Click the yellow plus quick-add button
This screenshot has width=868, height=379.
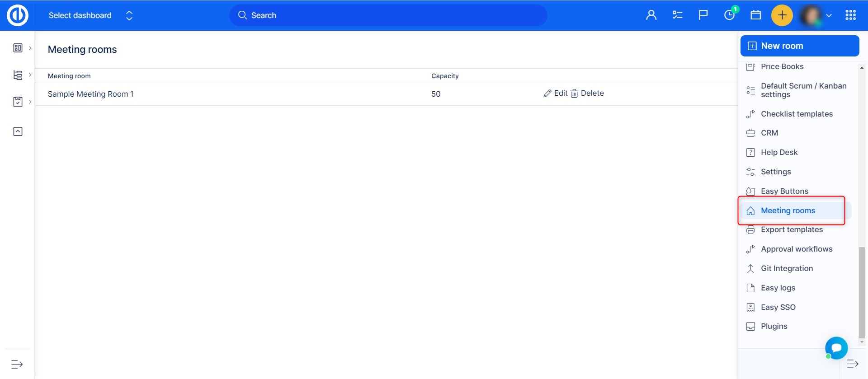pos(782,15)
